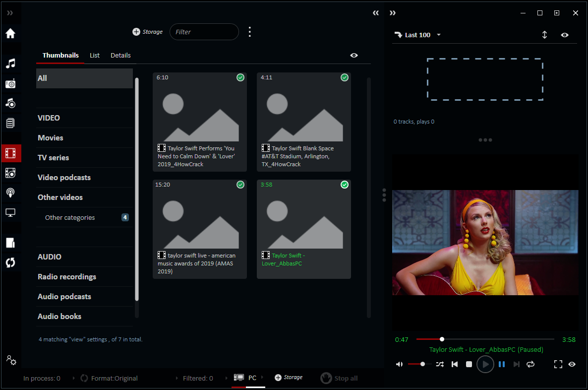The height and width of the screenshot is (390, 588).
Task: Expand player panel with right chevrons
Action: [393, 13]
